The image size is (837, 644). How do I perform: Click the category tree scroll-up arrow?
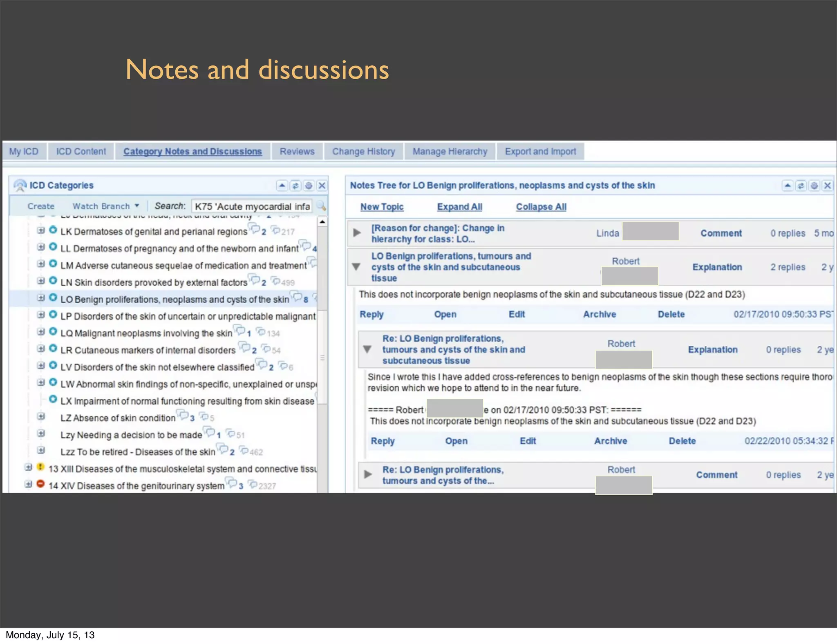click(322, 221)
